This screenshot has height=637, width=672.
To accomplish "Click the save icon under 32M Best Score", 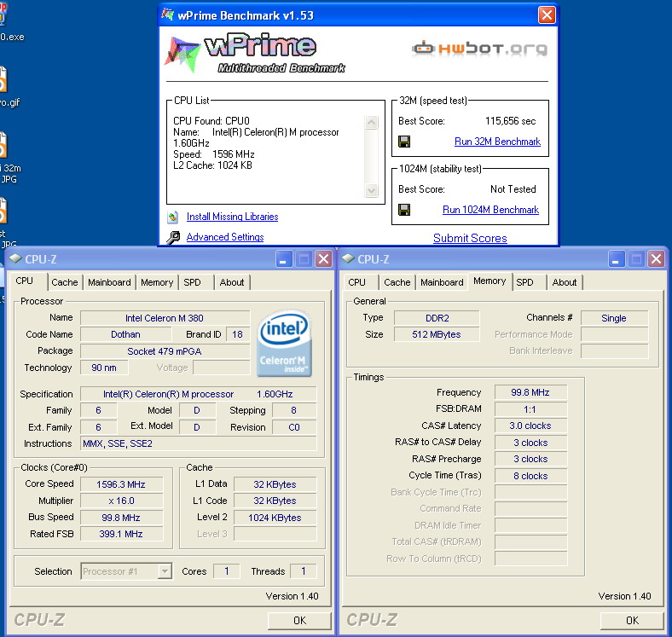I will tap(404, 142).
